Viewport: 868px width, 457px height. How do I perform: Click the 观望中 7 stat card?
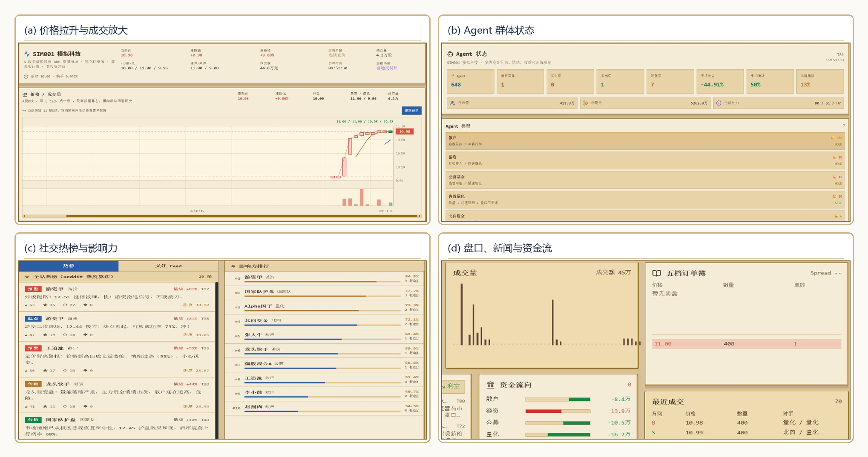[x=670, y=81]
